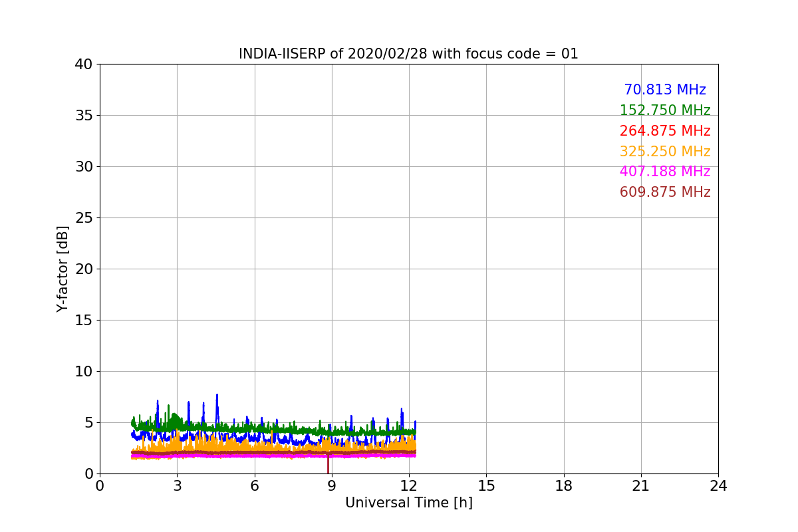The height and width of the screenshot is (532, 798).
Task: Click the y-axis tick label '40'
Action: coord(83,65)
